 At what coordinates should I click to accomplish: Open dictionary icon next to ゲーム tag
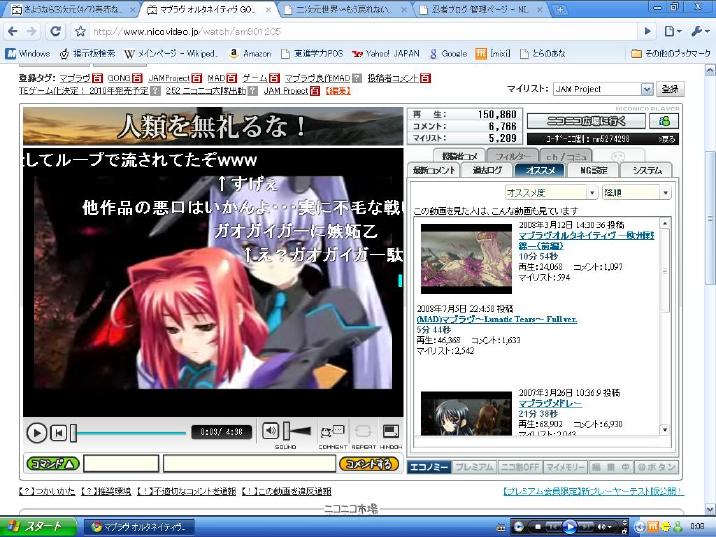[x=274, y=79]
